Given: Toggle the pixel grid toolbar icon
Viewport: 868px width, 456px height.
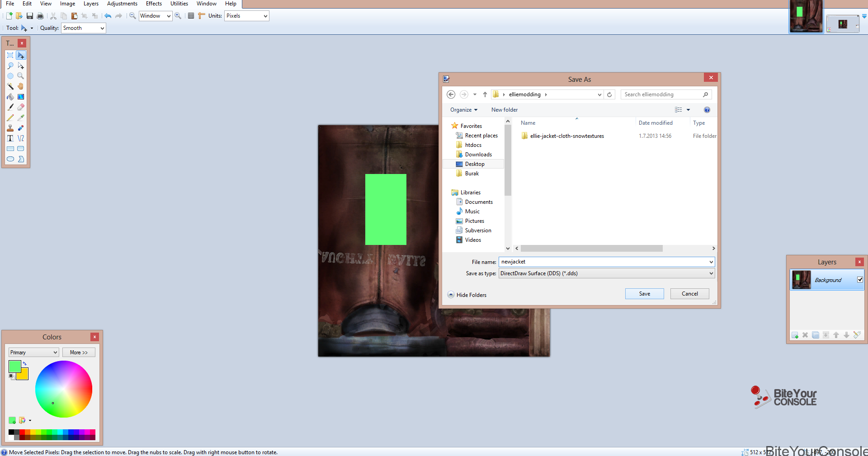Looking at the screenshot, I should (x=191, y=16).
